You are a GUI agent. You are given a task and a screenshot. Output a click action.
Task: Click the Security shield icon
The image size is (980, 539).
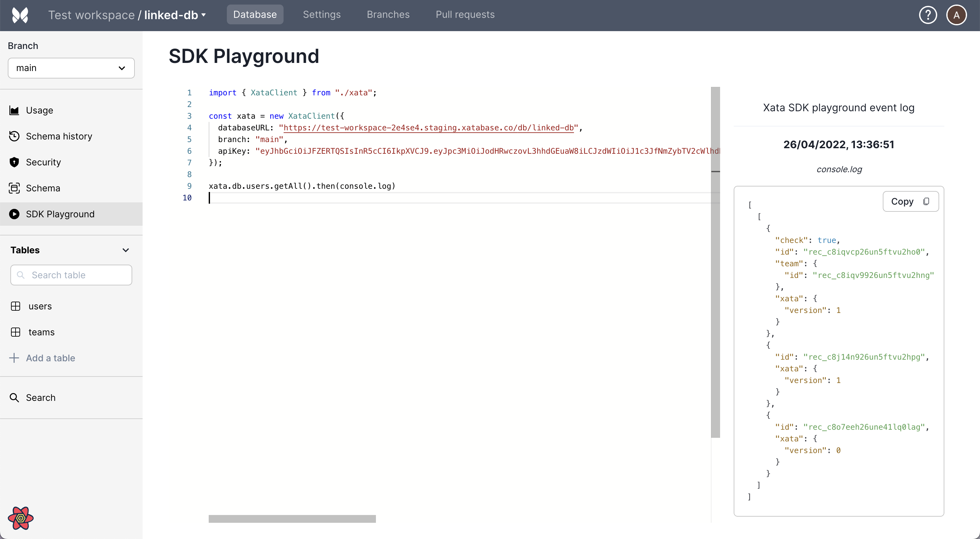pos(14,162)
